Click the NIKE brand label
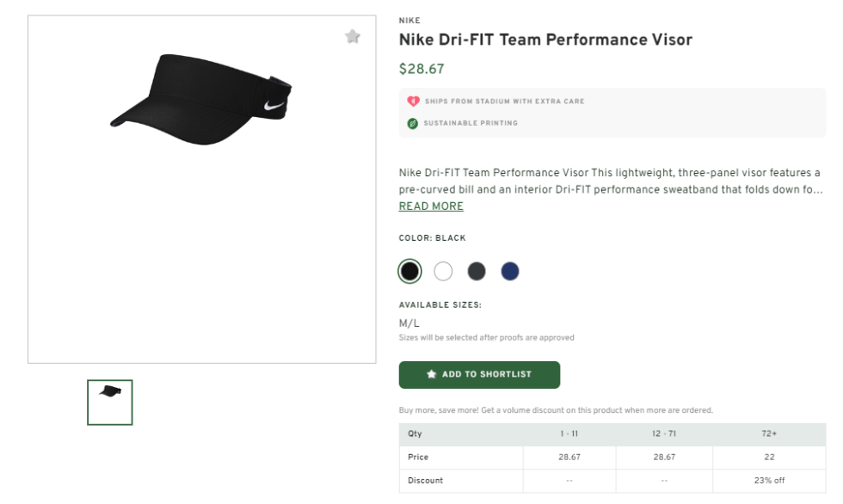The image size is (843, 504). pyautogui.click(x=409, y=20)
